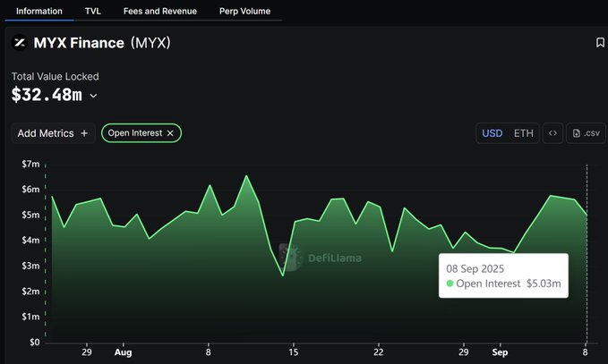
Task: Expand the Total Value Locked chevron
Action: 93,96
